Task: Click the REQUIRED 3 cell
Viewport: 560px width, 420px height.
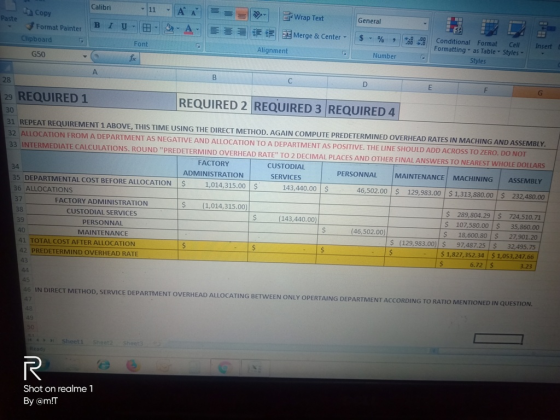Action: pyautogui.click(x=288, y=108)
